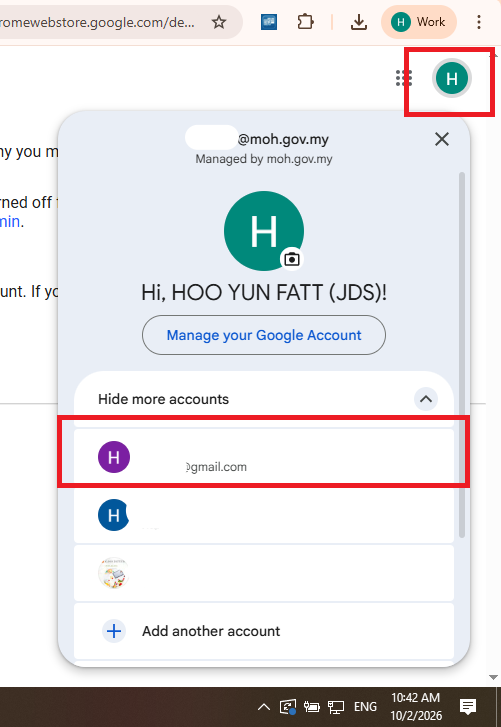This screenshot has width=501, height=727.
Task: Click Manage your Google Account
Action: (x=264, y=335)
